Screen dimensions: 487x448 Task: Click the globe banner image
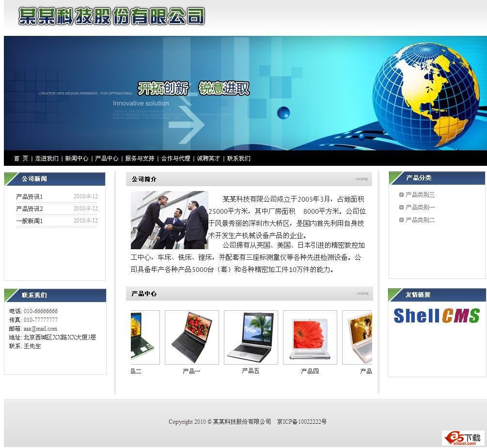click(245, 93)
